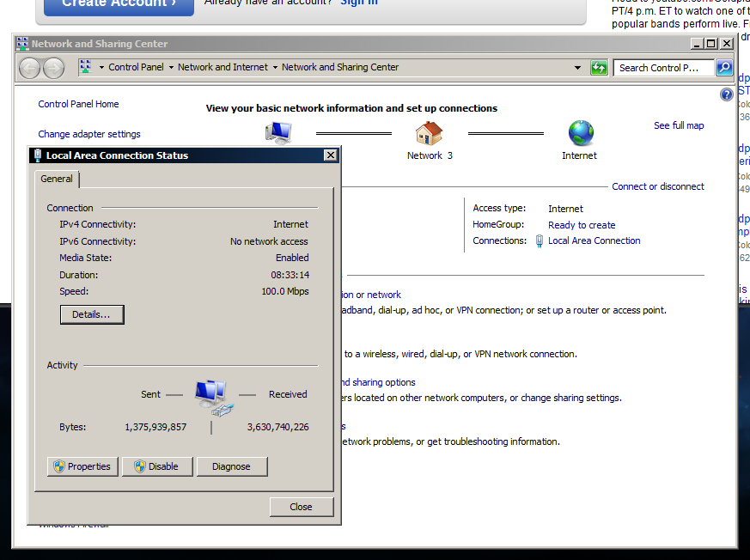Click the Forward navigation arrow button
The height and width of the screenshot is (560, 750).
53,68
